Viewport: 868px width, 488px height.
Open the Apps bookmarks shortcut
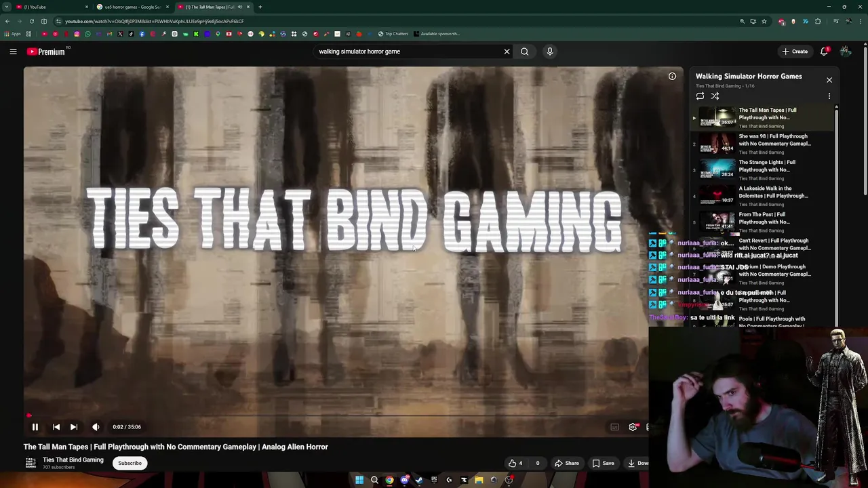[12, 34]
